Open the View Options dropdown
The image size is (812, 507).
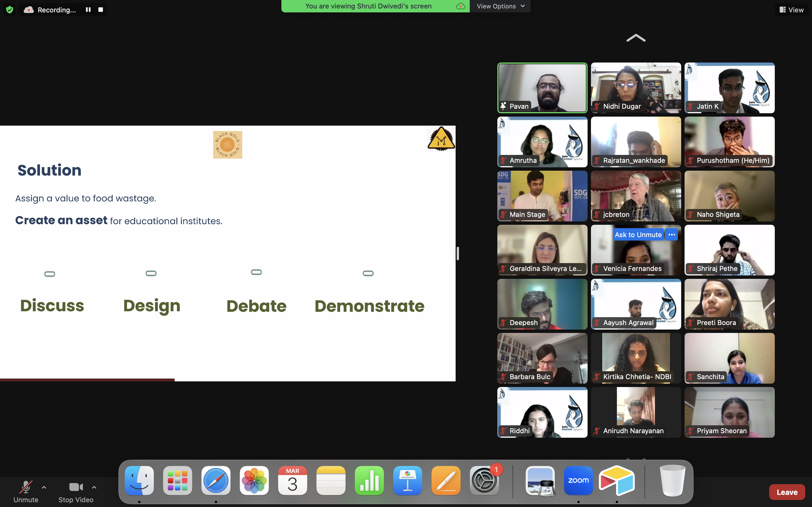(x=500, y=6)
